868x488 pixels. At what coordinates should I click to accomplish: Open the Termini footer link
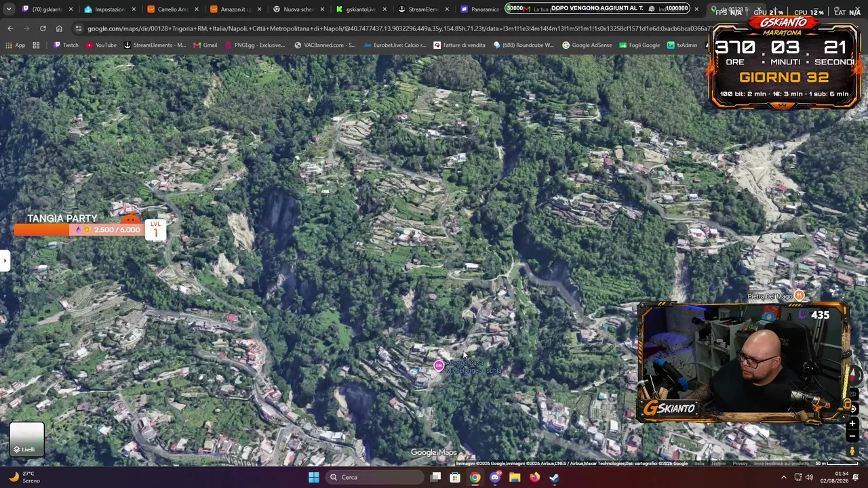[x=719, y=464]
